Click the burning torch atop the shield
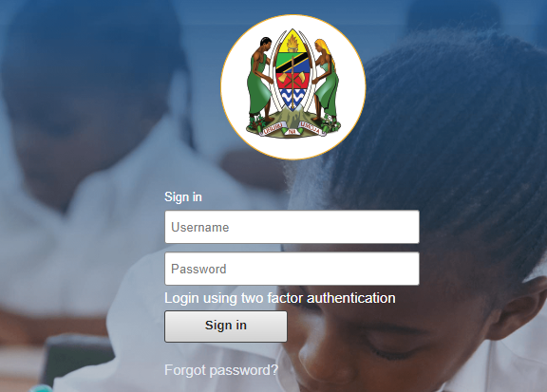This screenshot has width=547, height=392. [292, 43]
